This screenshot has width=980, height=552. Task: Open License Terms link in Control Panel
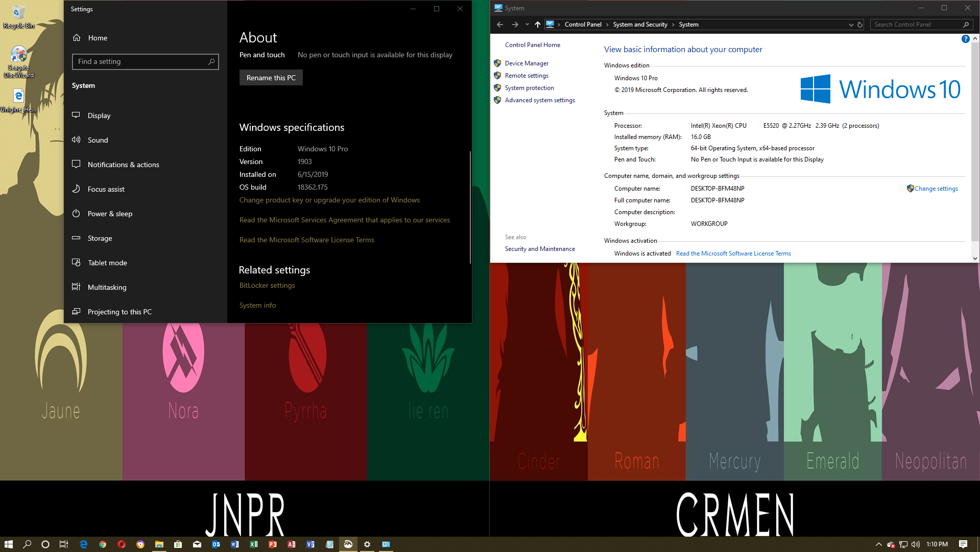[x=733, y=254]
